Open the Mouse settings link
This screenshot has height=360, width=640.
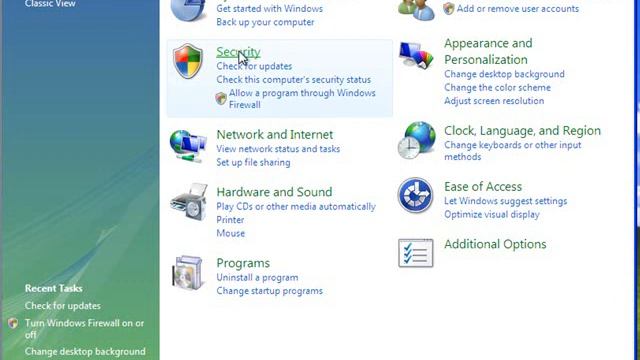[x=231, y=233]
